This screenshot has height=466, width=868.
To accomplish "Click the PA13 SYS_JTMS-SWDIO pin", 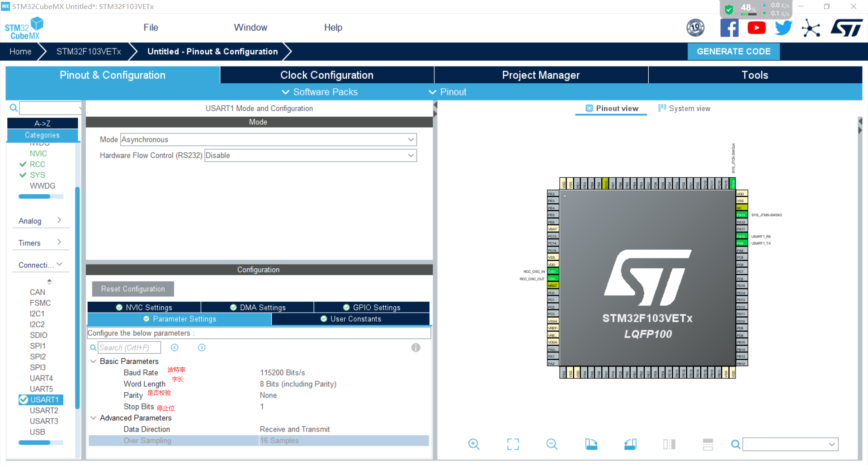I will click(x=741, y=215).
